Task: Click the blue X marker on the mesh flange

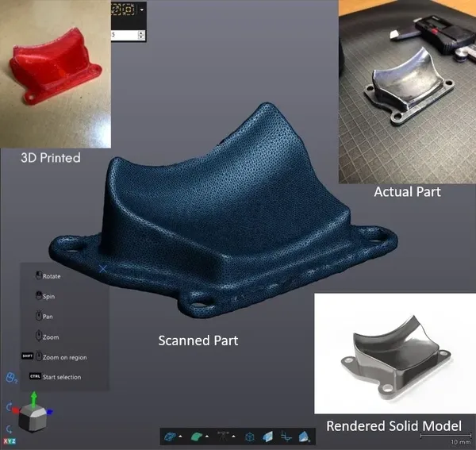Action: click(x=103, y=269)
